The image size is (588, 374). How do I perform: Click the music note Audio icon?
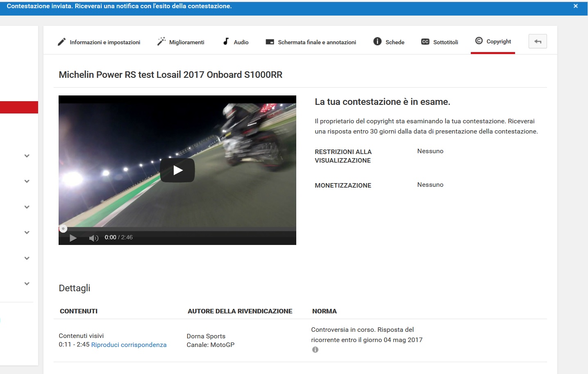pos(226,41)
